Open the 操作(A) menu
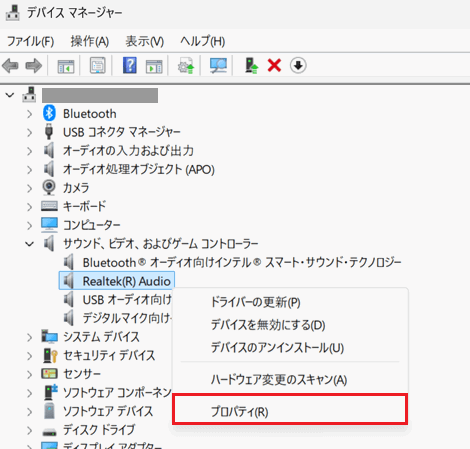Viewport: 470px width, 449px height. pos(90,41)
